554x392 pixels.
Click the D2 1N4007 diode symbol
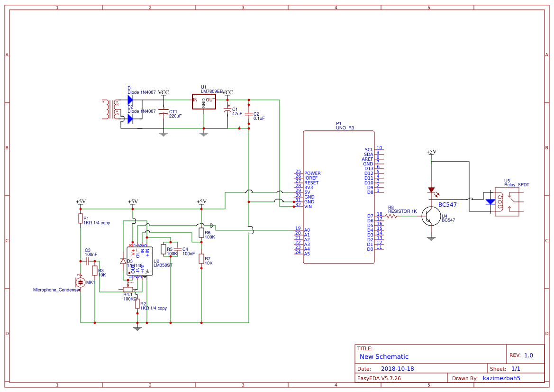click(x=130, y=119)
